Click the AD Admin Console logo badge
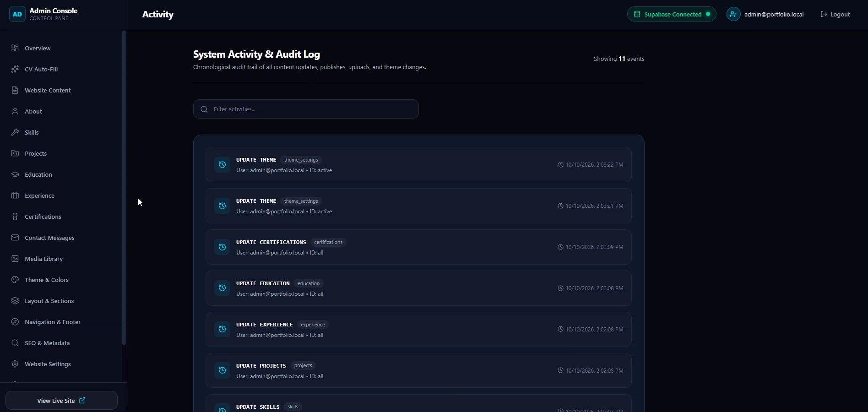 17,14
